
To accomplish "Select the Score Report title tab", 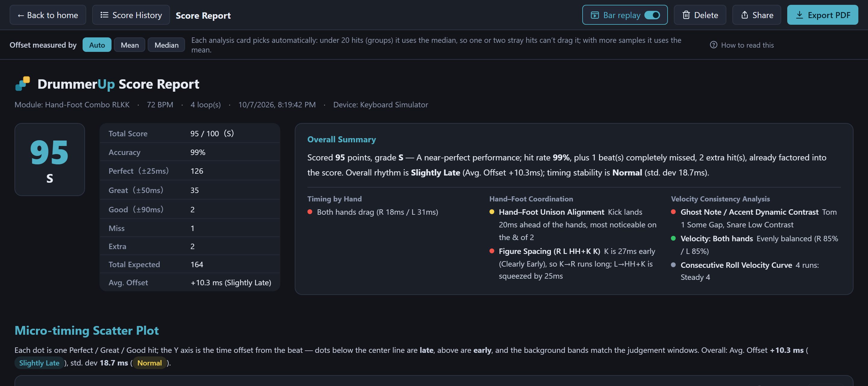I will 203,15.
